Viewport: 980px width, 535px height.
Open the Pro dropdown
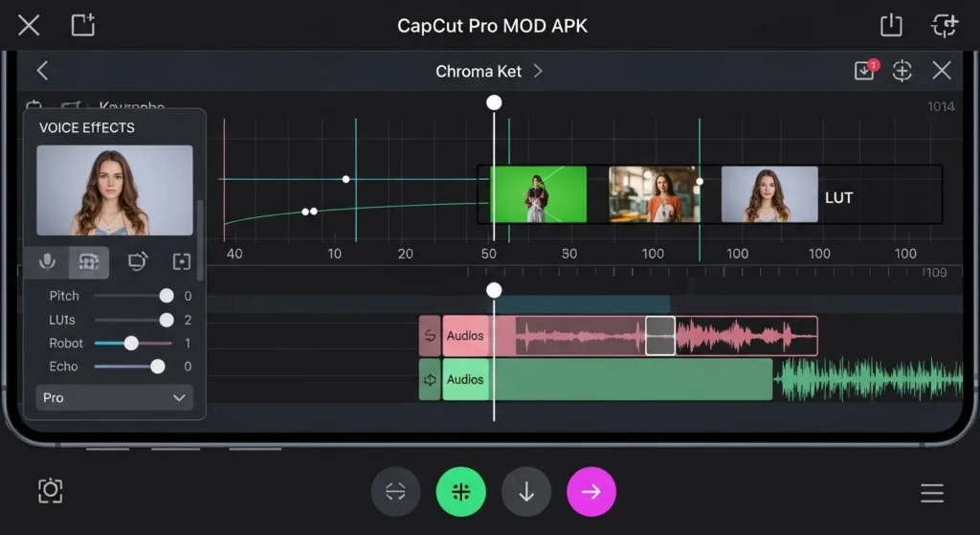point(115,397)
